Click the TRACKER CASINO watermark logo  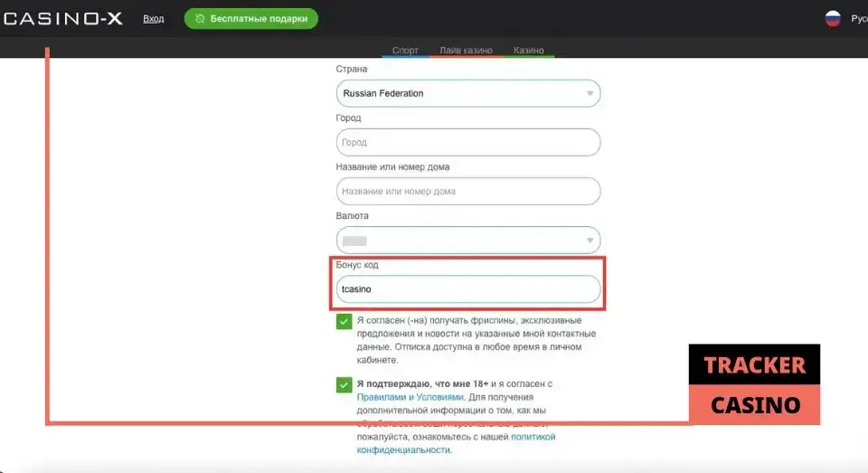(x=754, y=384)
